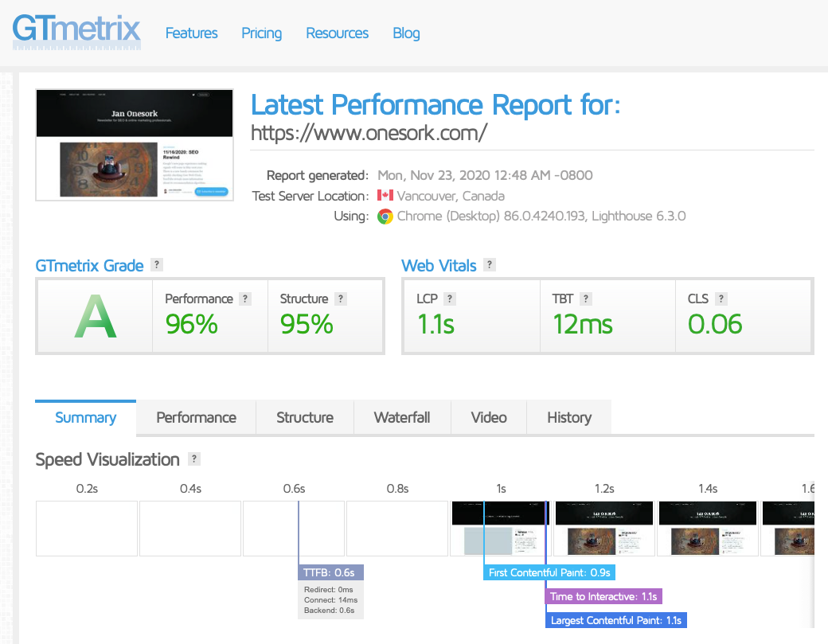This screenshot has width=828, height=644.
Task: Click the Chrome browser icon
Action: [385, 217]
